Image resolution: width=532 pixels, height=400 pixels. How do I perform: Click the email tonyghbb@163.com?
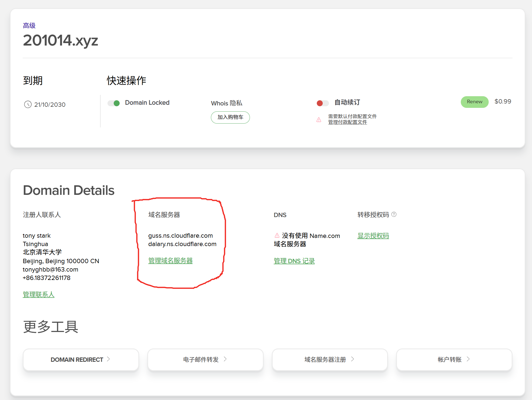pos(50,269)
